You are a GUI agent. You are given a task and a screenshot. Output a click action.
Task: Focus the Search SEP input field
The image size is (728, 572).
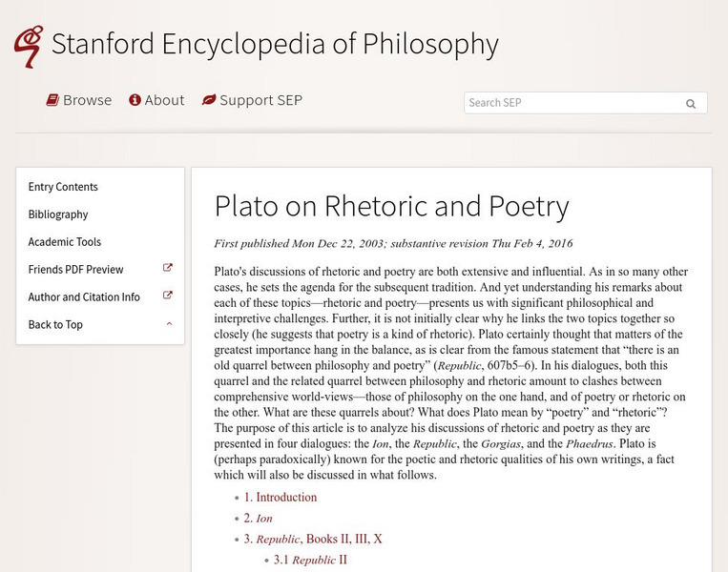tap(571, 103)
